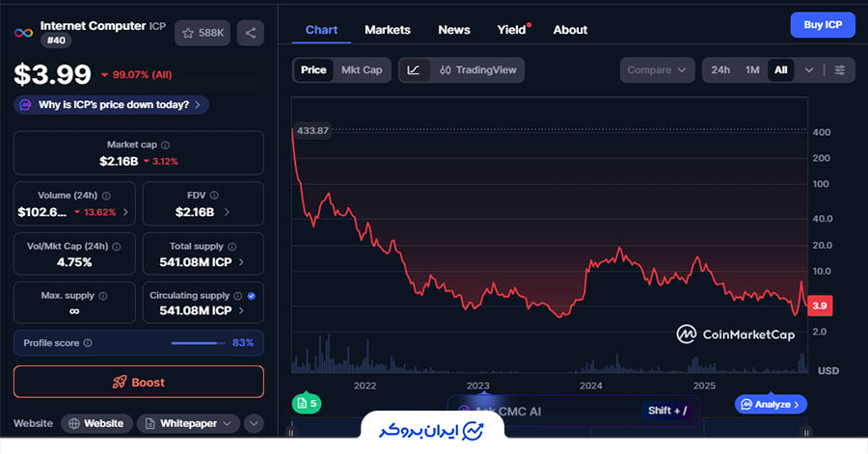Open Circulating supply info icon

tap(237, 296)
